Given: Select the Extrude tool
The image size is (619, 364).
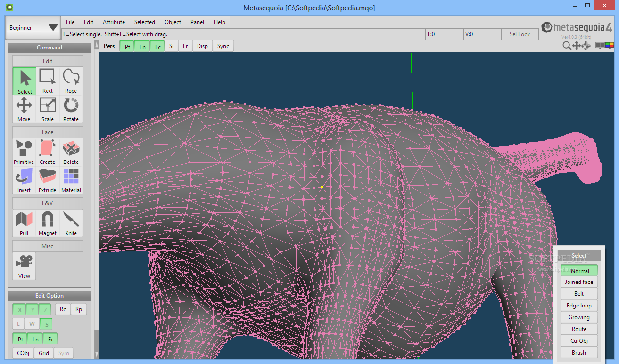Looking at the screenshot, I should coord(48,180).
